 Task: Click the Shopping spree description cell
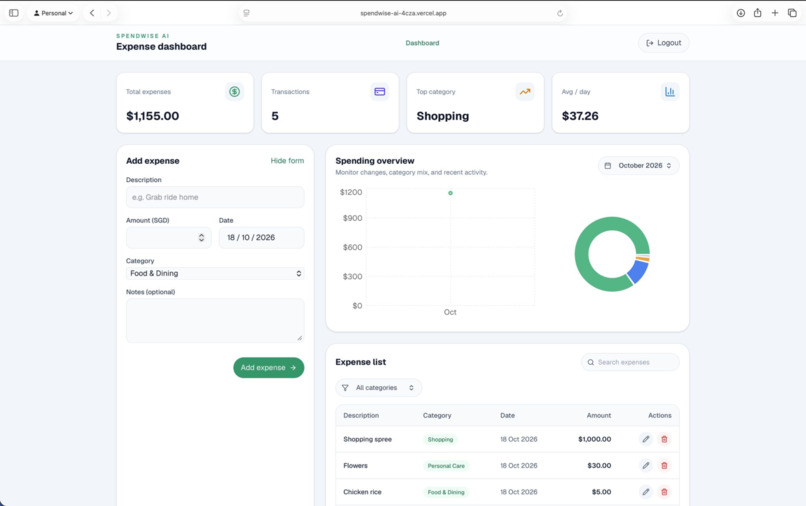click(x=368, y=439)
